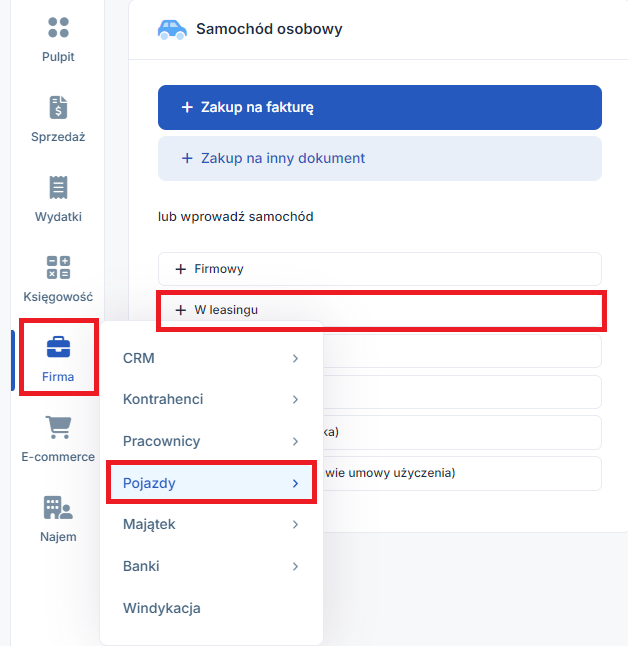Expand the Majątek submenu arrow
Screen dimensions: 628x646
point(295,524)
